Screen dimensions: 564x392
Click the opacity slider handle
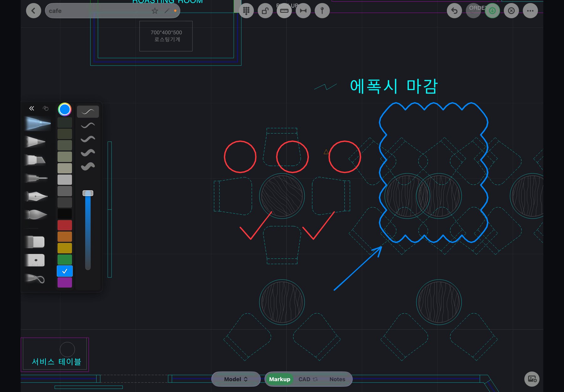88,193
